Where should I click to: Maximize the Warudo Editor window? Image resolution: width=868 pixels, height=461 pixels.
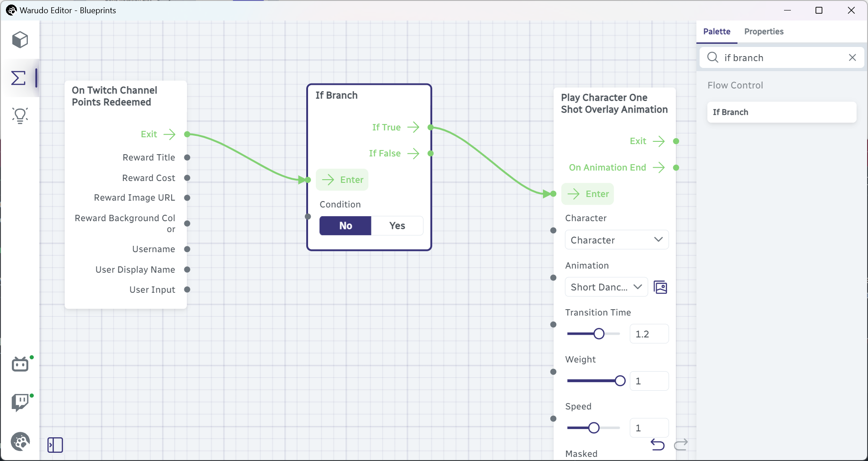pyautogui.click(x=819, y=10)
